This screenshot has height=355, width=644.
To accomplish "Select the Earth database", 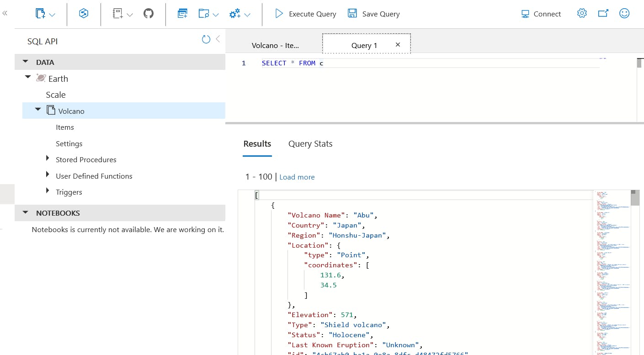I will click(x=58, y=79).
